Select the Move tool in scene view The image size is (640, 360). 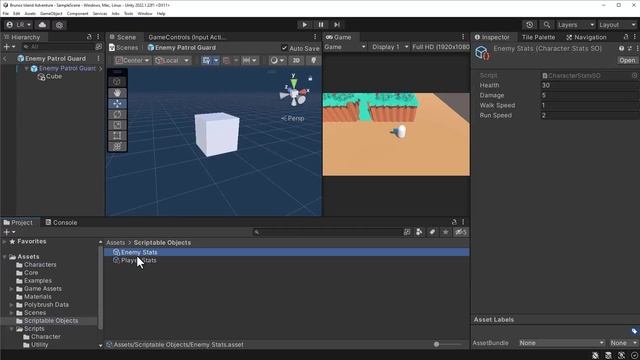coord(117,104)
